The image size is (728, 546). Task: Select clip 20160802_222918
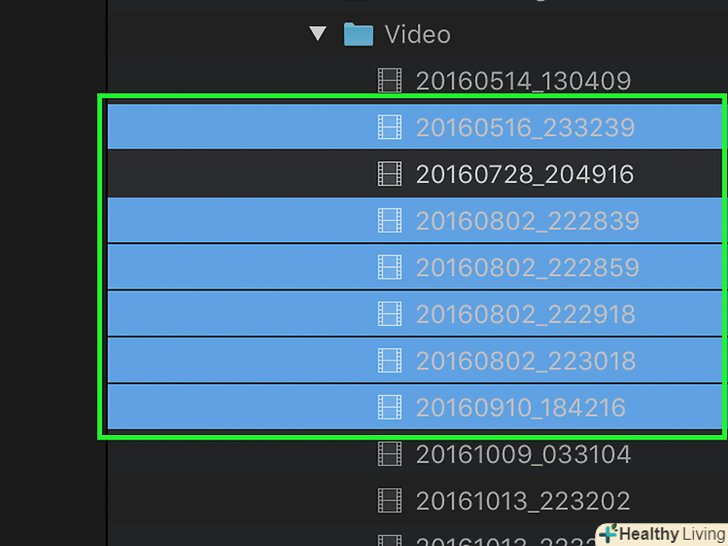click(526, 314)
